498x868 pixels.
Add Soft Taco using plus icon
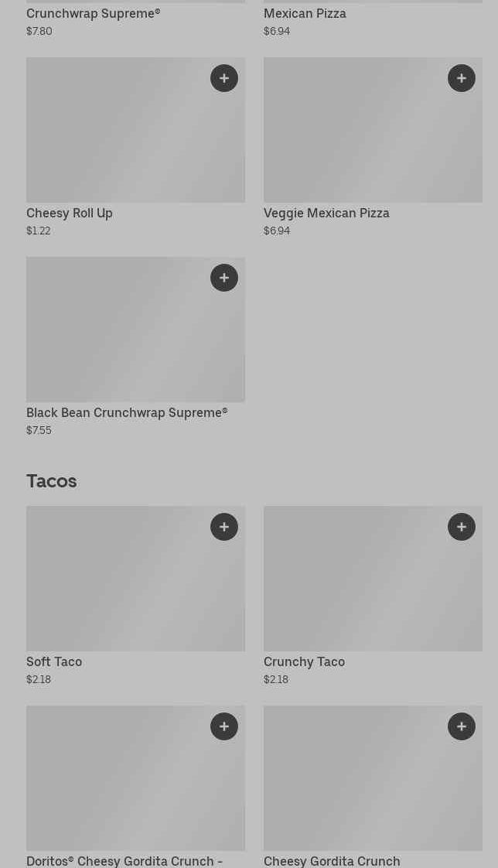pyautogui.click(x=224, y=527)
